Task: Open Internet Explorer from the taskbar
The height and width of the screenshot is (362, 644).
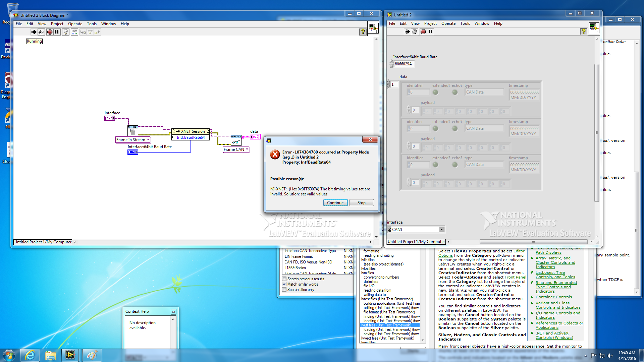Action: click(x=30, y=355)
